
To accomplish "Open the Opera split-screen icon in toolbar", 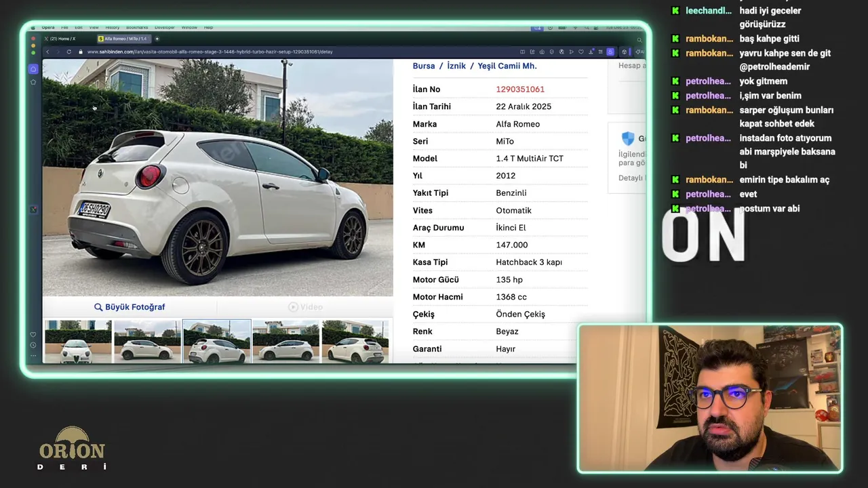I will click(522, 52).
